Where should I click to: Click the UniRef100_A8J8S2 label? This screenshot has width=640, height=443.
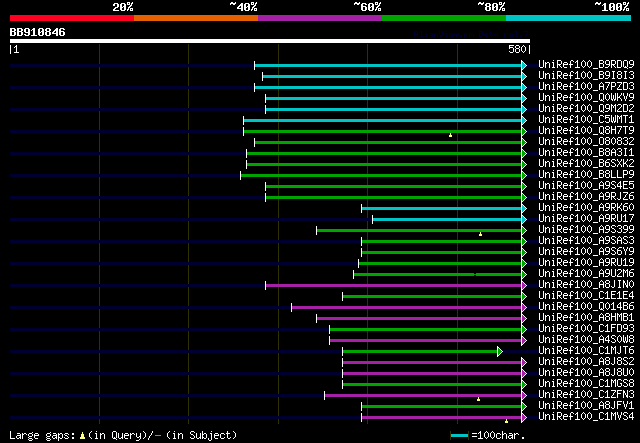point(586,362)
